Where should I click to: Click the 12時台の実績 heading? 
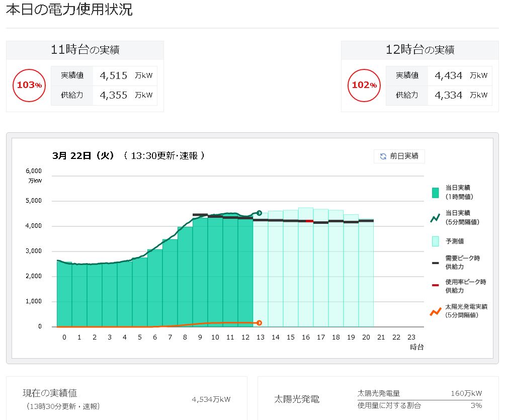pos(420,50)
